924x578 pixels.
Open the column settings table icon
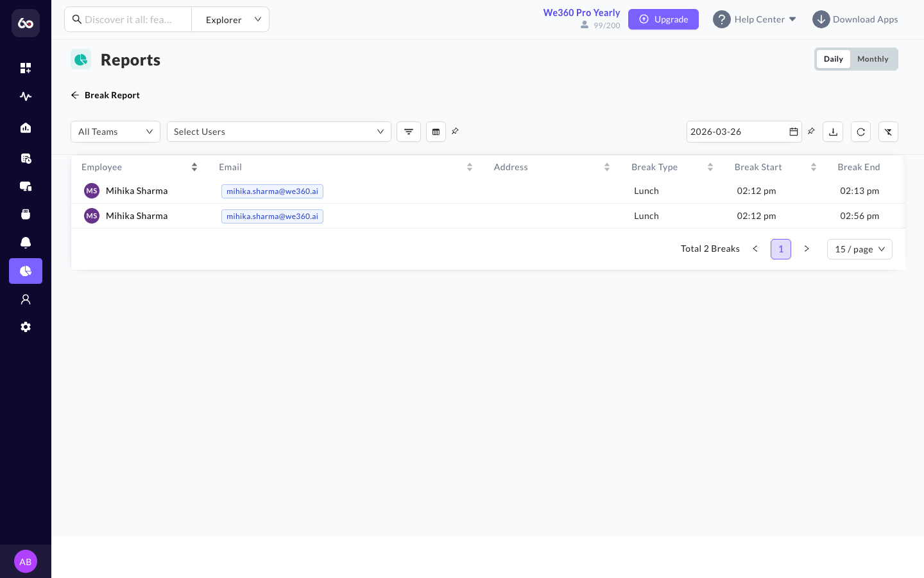click(436, 132)
